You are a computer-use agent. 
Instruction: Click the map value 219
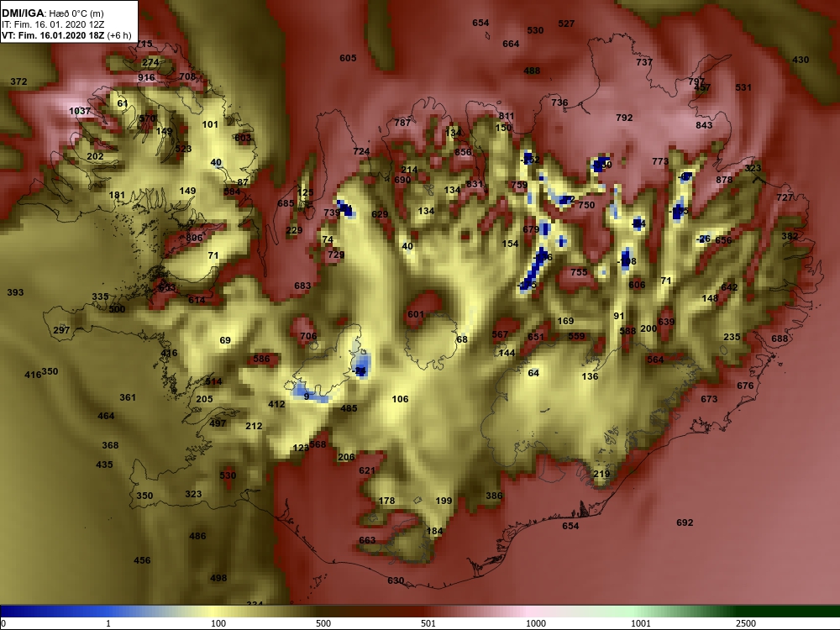601,474
